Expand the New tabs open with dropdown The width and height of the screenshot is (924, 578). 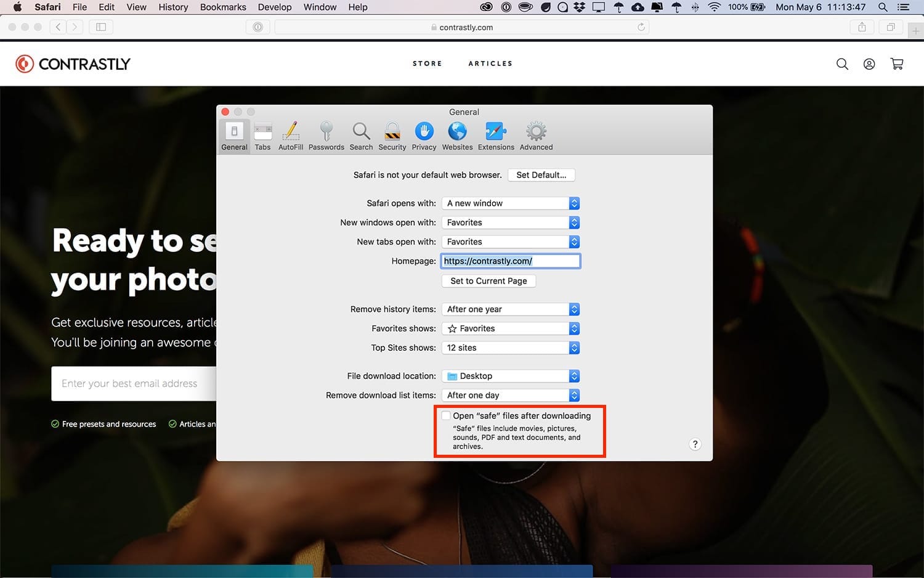click(511, 242)
